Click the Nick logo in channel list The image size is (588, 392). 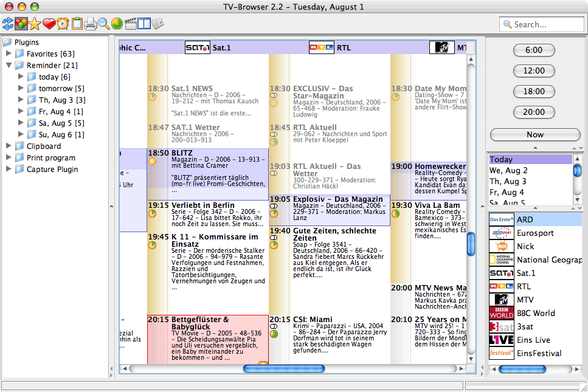(x=502, y=246)
